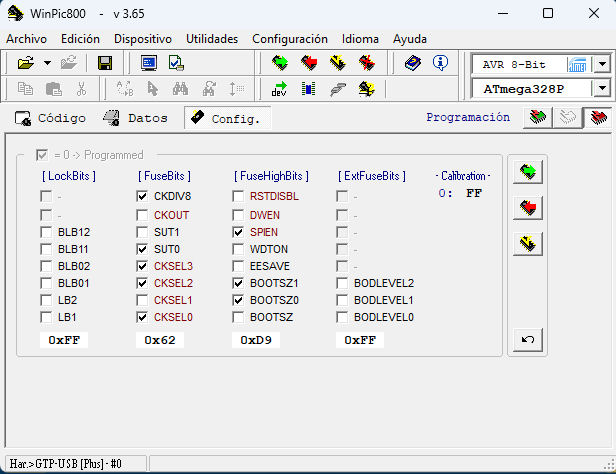Uncheck the CKDIV8 fuse bit
This screenshot has width=616, height=474.
(142, 196)
